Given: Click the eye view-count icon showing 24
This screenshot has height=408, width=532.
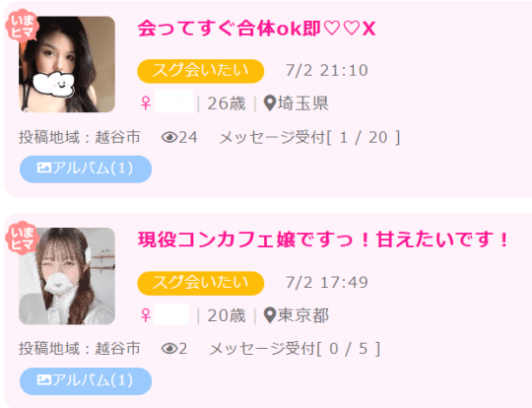Looking at the screenshot, I should (x=169, y=137).
